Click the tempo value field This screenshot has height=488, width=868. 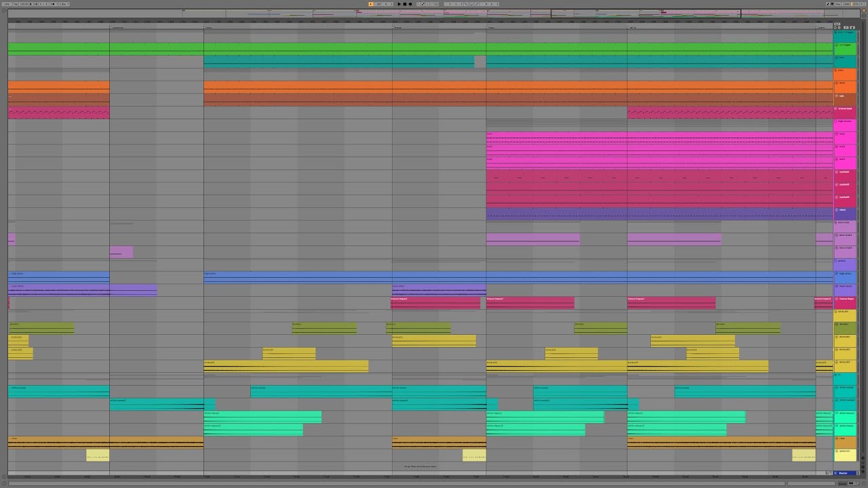tap(24, 4)
